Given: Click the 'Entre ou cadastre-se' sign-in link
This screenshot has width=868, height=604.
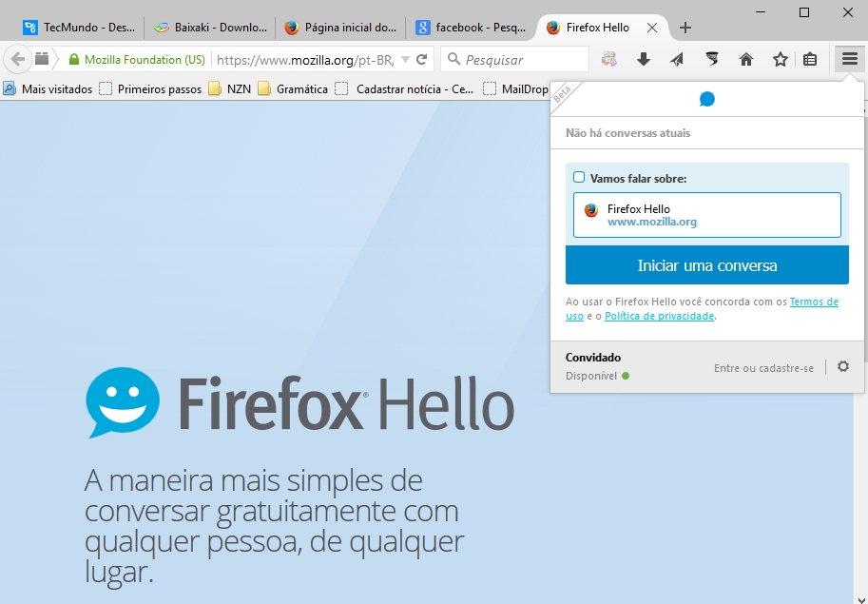Looking at the screenshot, I should 763,368.
